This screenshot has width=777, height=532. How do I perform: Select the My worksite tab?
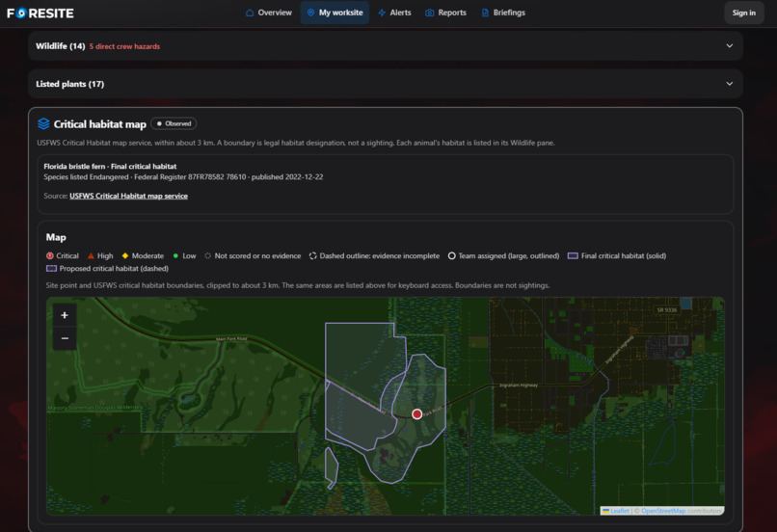click(335, 13)
